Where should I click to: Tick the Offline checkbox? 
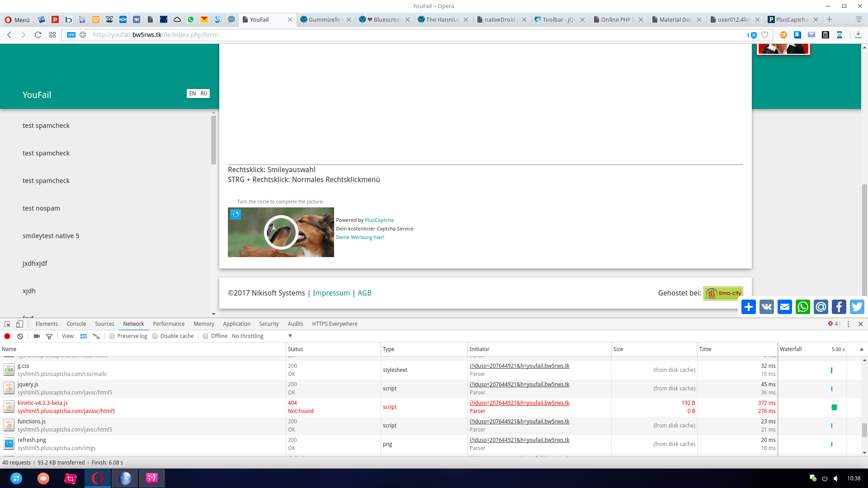click(x=206, y=336)
